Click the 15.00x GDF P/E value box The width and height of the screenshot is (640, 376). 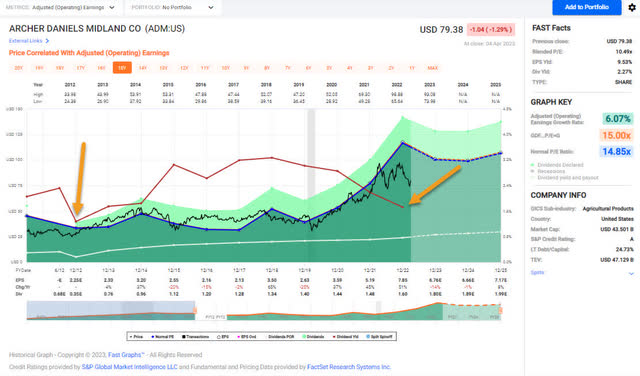pos(616,135)
